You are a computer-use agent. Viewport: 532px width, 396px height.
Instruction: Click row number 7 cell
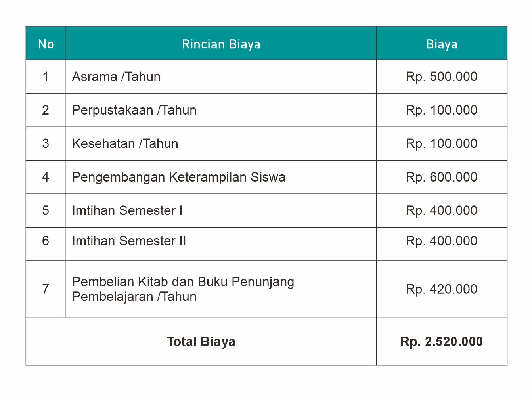pos(46,289)
